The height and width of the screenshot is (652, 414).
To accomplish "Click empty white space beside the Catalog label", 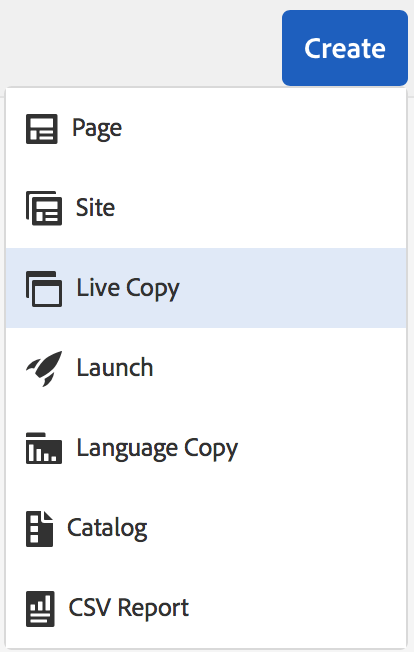I will (274, 528).
